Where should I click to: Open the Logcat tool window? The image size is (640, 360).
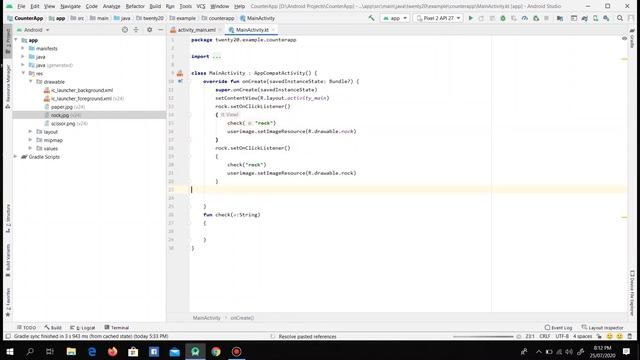point(82,327)
